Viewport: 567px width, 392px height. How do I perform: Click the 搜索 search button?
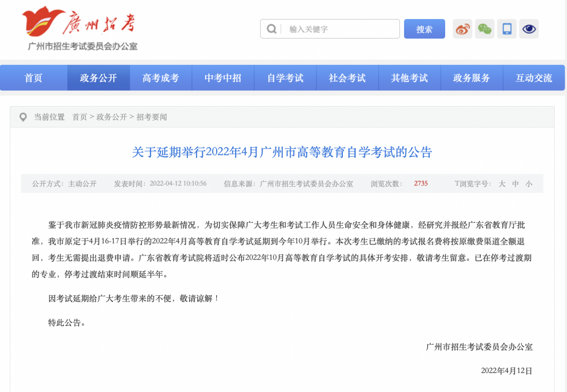[424, 29]
